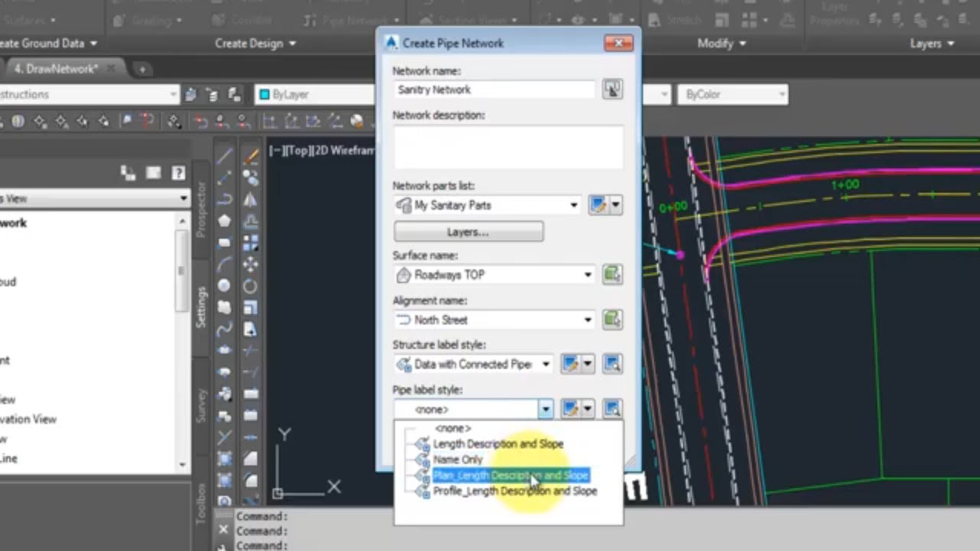The image size is (980, 551).
Task: Click the Layers... button
Action: [468, 232]
